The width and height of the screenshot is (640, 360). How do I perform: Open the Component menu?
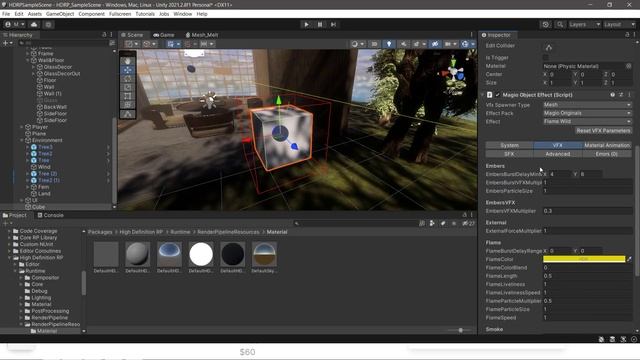[91, 14]
